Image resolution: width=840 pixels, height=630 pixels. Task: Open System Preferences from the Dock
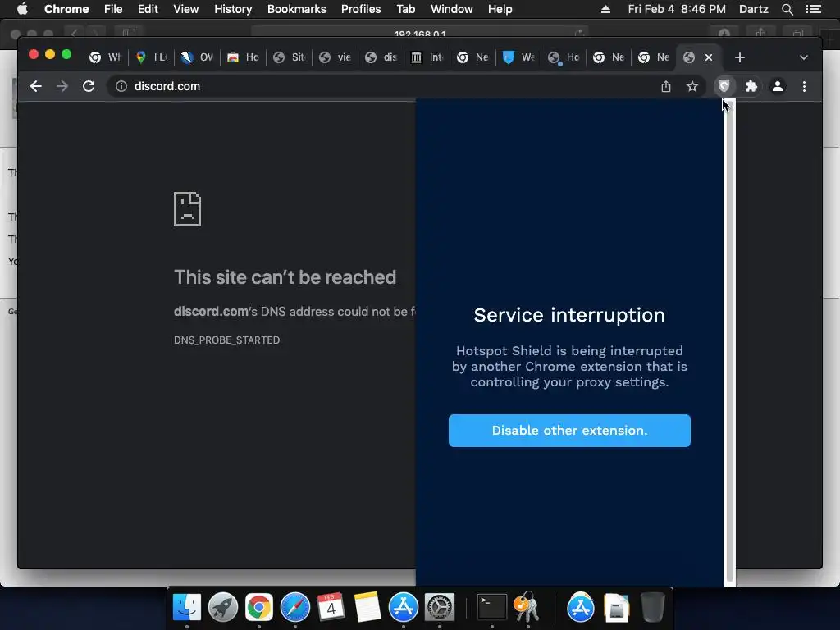[x=440, y=607]
